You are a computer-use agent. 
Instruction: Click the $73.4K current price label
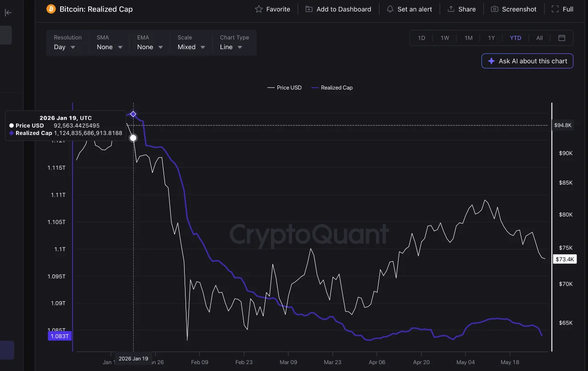[565, 259]
